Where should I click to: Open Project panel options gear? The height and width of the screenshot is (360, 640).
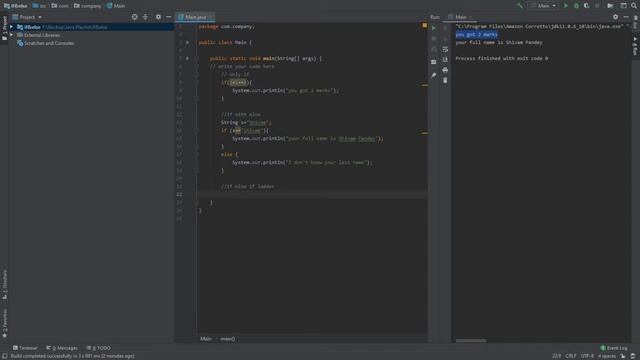(158, 17)
